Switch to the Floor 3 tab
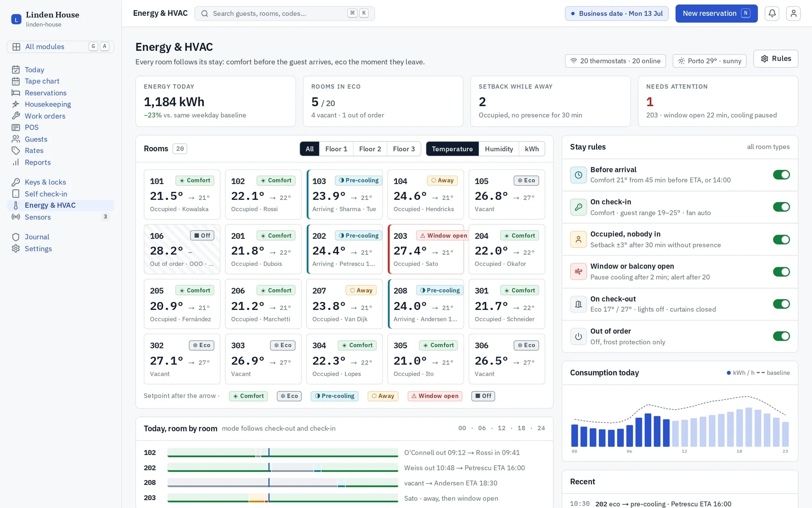812x508 pixels. 404,149
